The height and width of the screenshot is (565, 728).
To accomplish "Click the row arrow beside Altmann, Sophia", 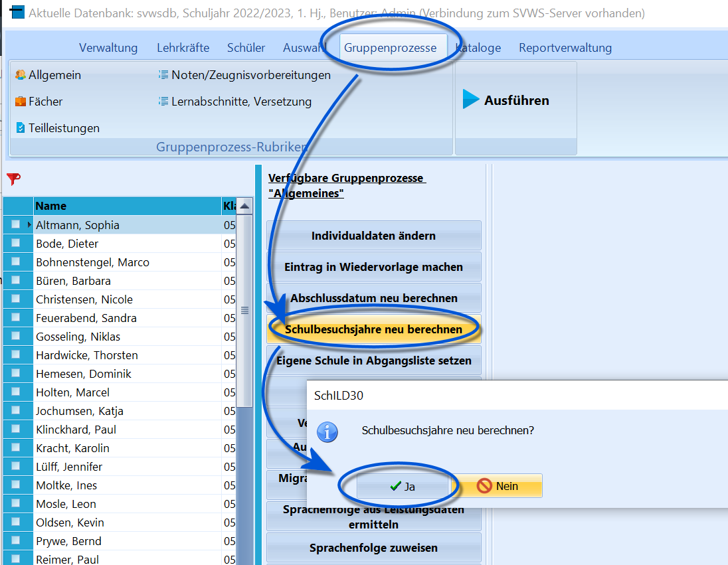I will [x=29, y=224].
